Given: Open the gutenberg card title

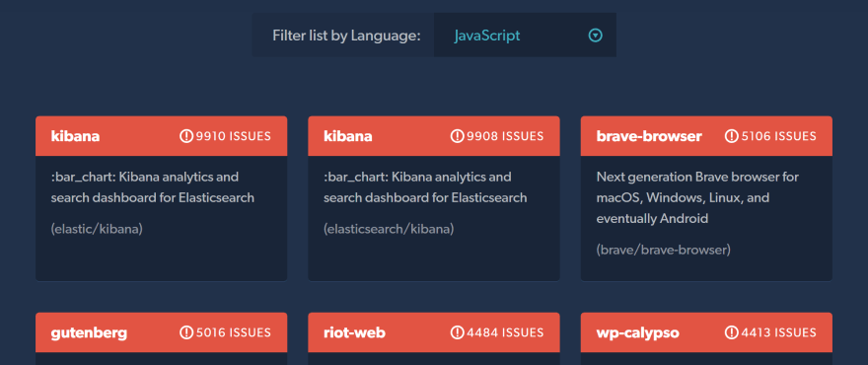Looking at the screenshot, I should (x=89, y=332).
